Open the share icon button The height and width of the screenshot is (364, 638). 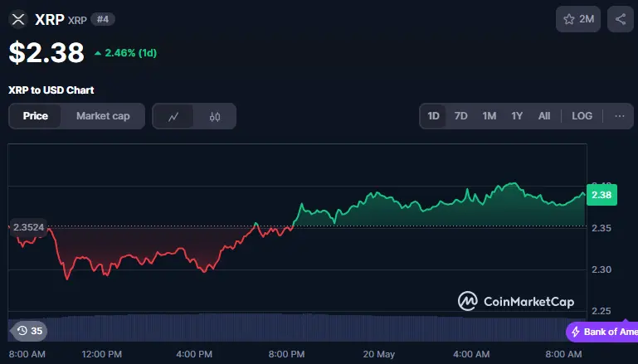point(620,19)
